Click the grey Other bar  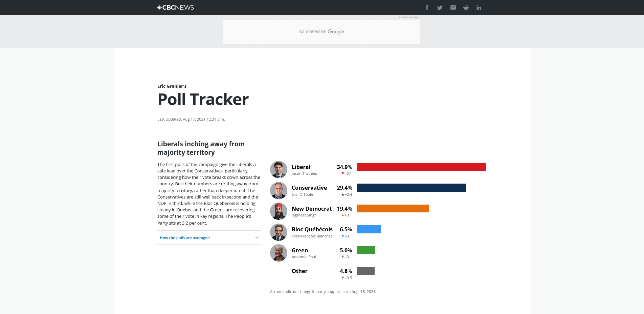coord(365,271)
